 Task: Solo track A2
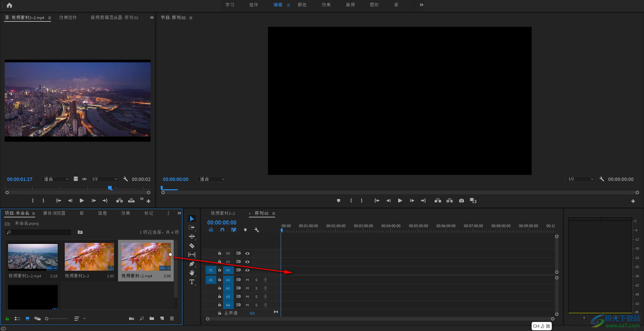256,288
